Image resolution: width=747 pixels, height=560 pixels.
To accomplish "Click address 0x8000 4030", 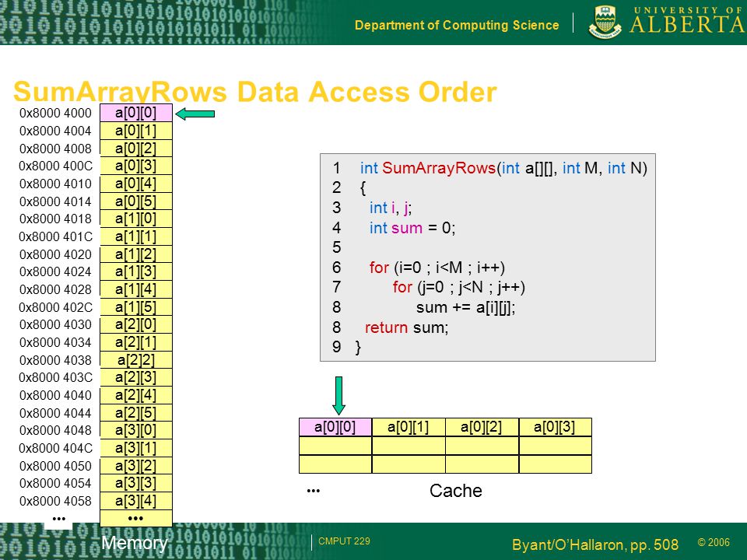I will point(55,324).
